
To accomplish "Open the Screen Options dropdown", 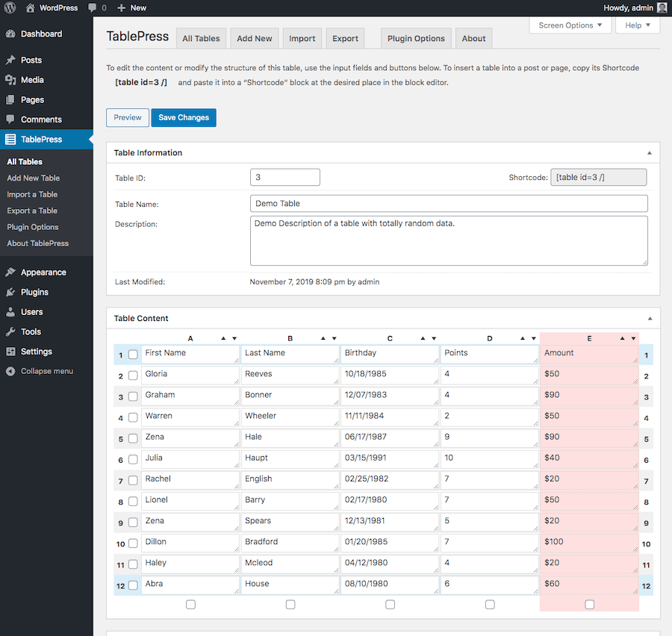I will coord(570,25).
